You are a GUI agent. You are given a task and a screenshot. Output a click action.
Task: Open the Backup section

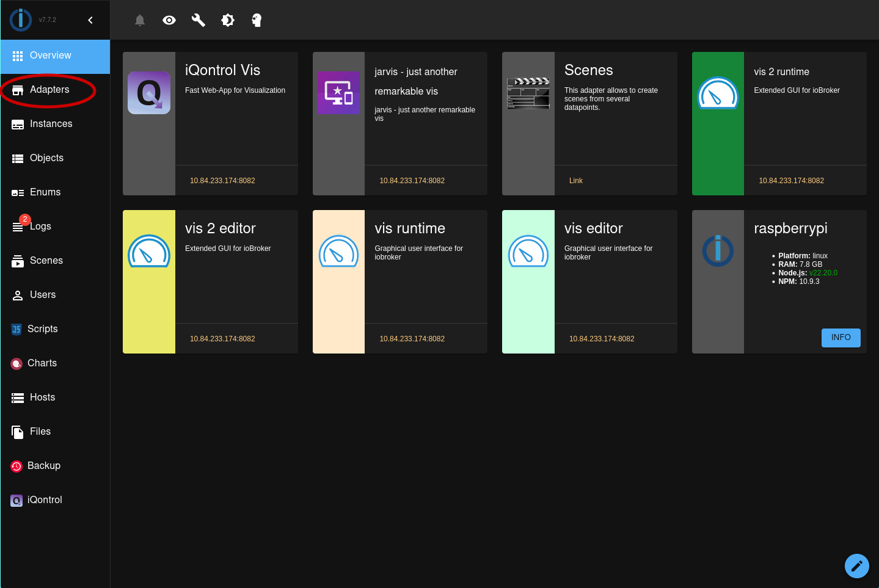[x=43, y=465]
